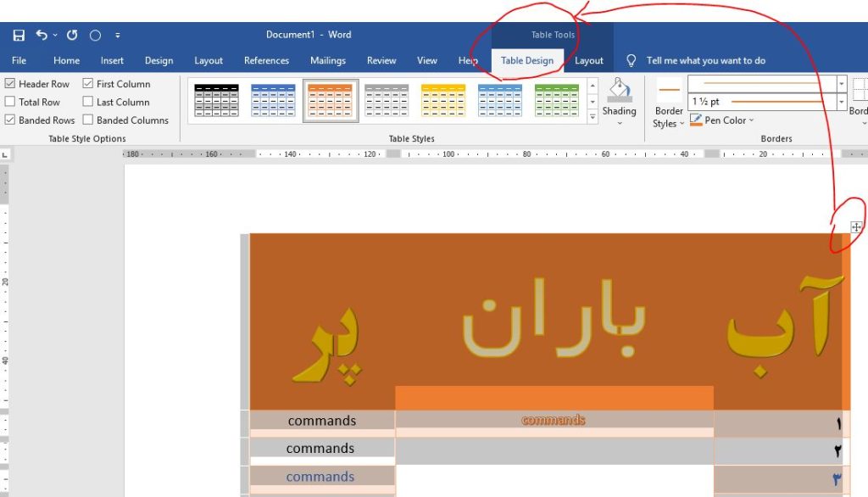Apply the black table style thumbnail

tap(216, 100)
